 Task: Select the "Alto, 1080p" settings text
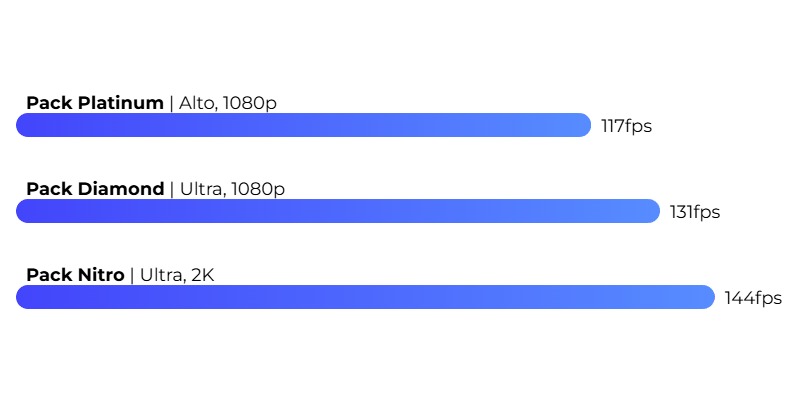click(228, 104)
